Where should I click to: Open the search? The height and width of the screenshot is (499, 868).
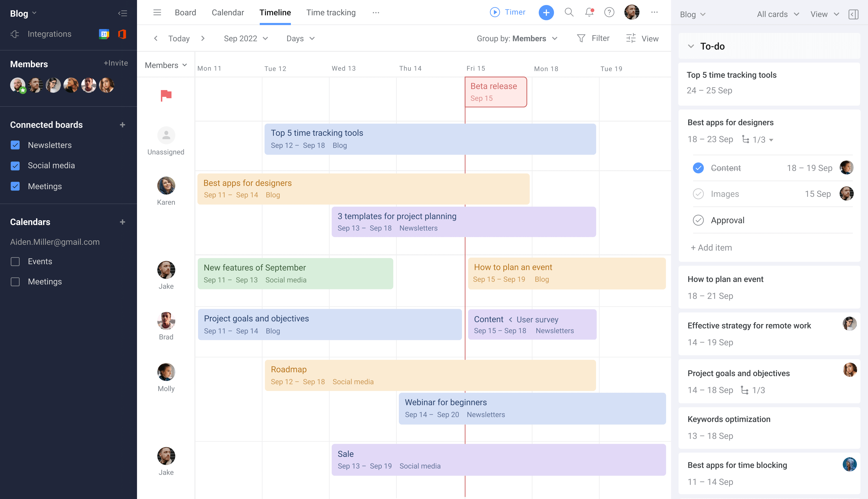(569, 12)
